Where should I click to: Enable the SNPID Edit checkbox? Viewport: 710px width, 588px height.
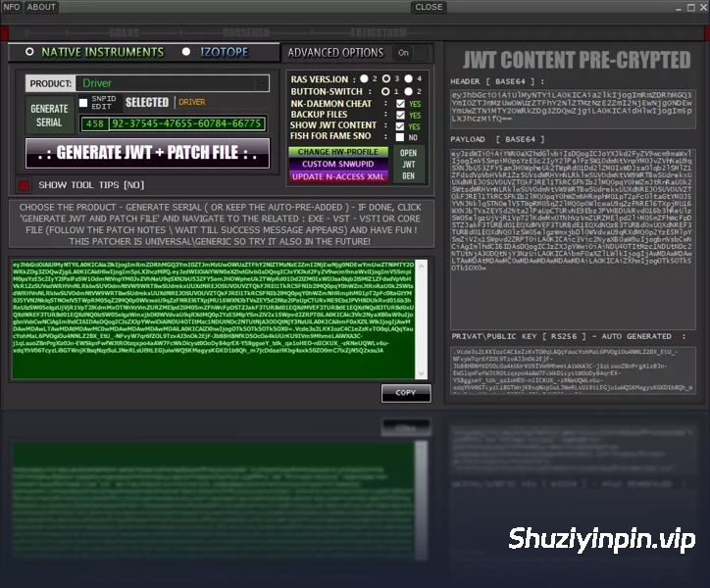pyautogui.click(x=83, y=103)
